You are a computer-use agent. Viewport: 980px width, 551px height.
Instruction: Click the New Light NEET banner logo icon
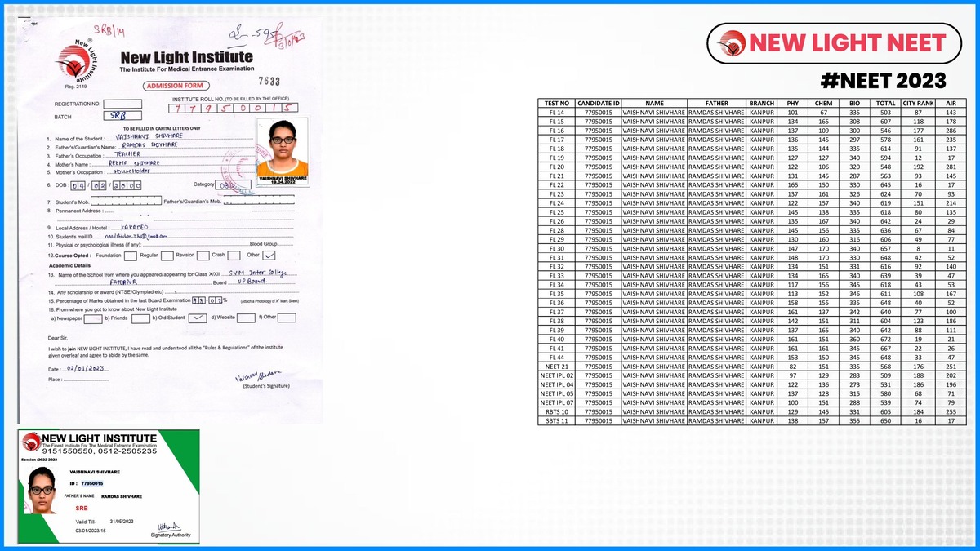click(731, 43)
